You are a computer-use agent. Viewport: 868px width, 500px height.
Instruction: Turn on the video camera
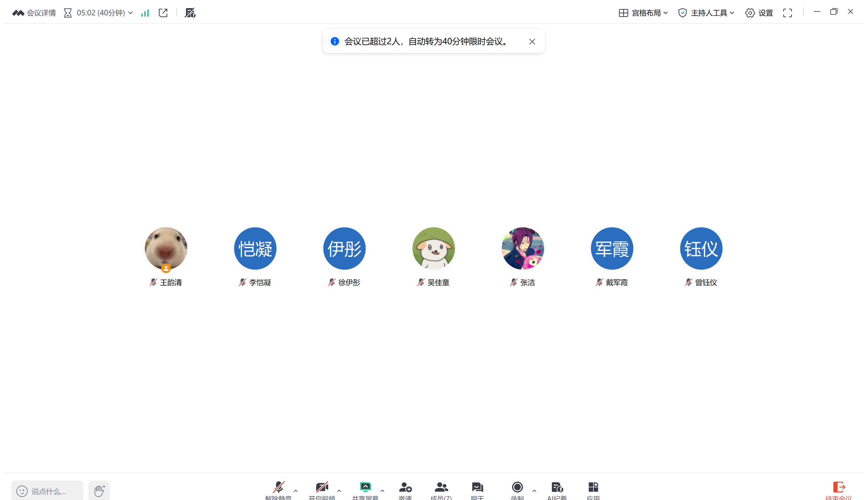(x=322, y=488)
